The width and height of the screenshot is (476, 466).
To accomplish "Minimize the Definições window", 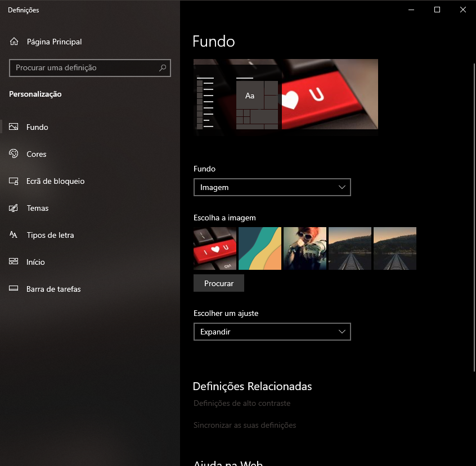I will pos(411,10).
